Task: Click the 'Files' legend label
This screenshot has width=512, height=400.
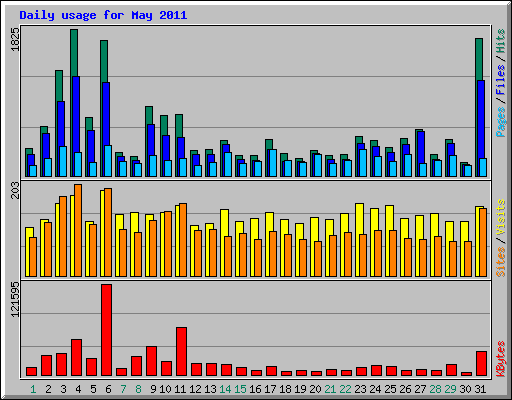Action: [x=500, y=80]
